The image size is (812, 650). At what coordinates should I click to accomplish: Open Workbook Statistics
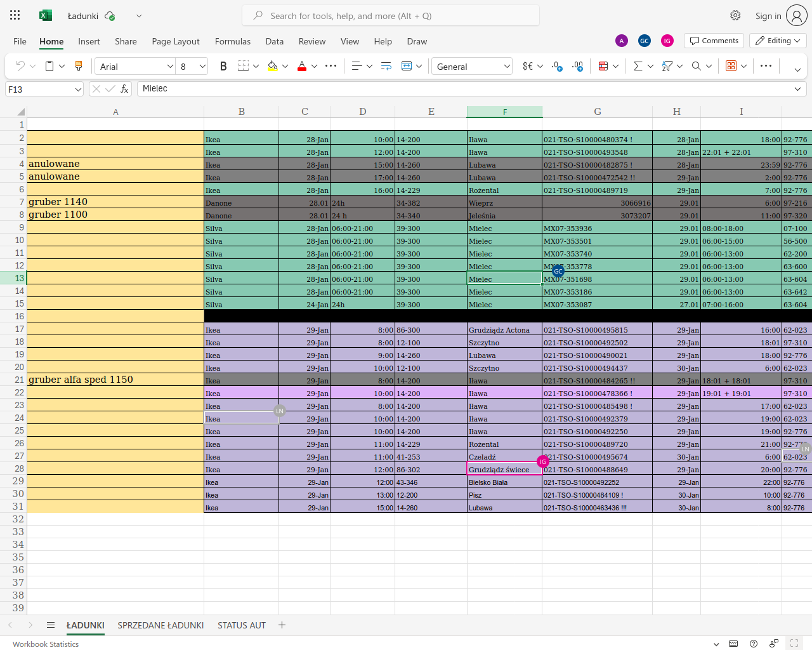(x=46, y=644)
